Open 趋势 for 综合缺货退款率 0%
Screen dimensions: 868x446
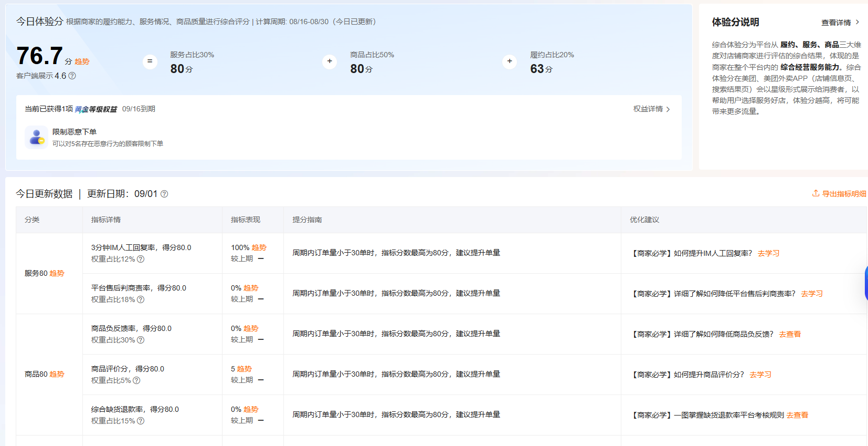pos(251,409)
